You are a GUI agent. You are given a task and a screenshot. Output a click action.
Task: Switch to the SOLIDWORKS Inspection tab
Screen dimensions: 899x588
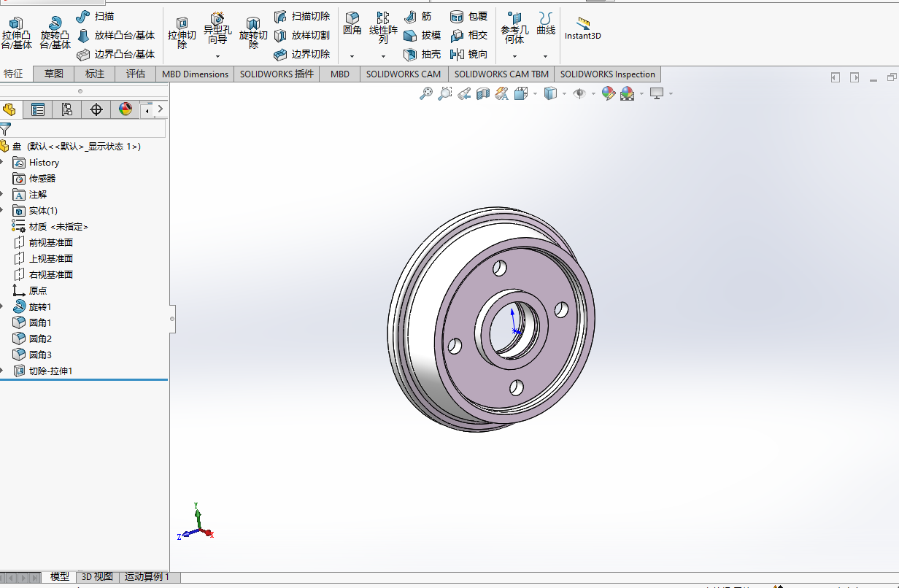[608, 74]
